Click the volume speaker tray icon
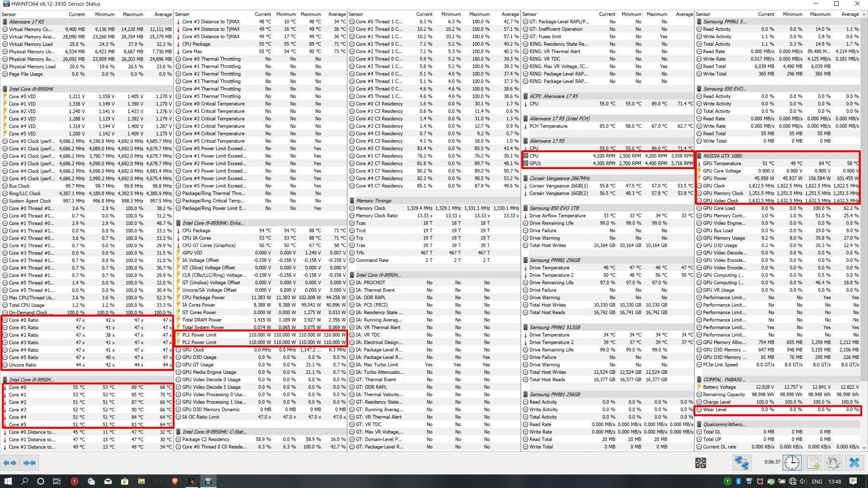Viewport: 868px width, 488px height. pyautogui.click(x=803, y=481)
